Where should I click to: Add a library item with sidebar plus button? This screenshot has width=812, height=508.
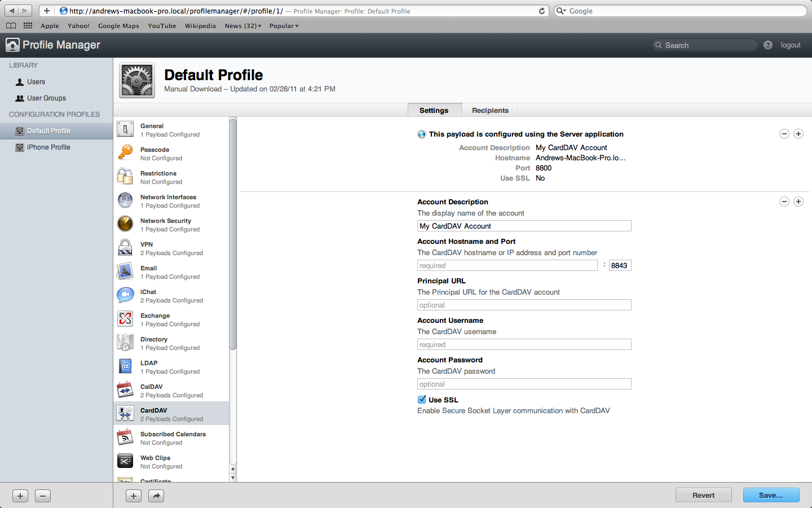(20, 496)
